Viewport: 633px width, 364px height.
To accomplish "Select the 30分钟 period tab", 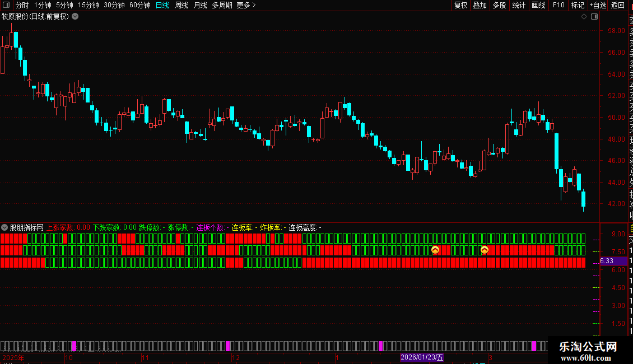I will (x=114, y=5).
